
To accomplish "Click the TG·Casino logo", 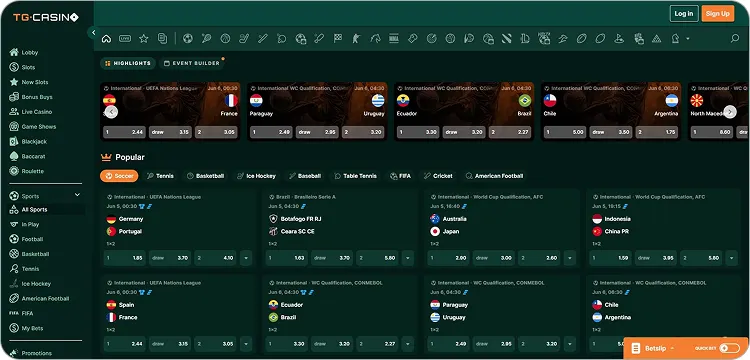I will (45, 17).
